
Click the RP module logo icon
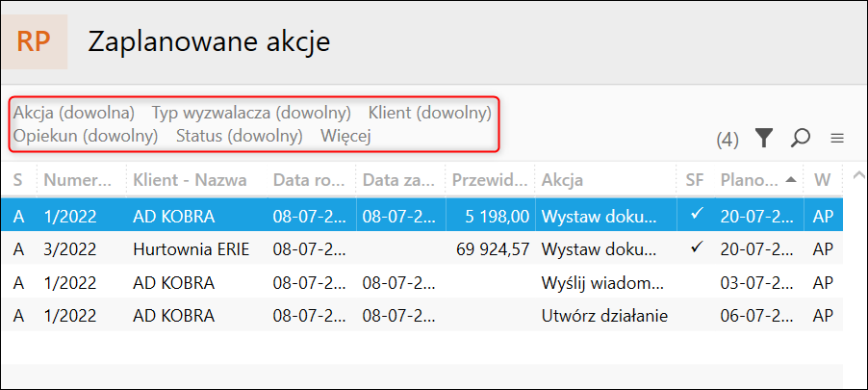point(35,42)
